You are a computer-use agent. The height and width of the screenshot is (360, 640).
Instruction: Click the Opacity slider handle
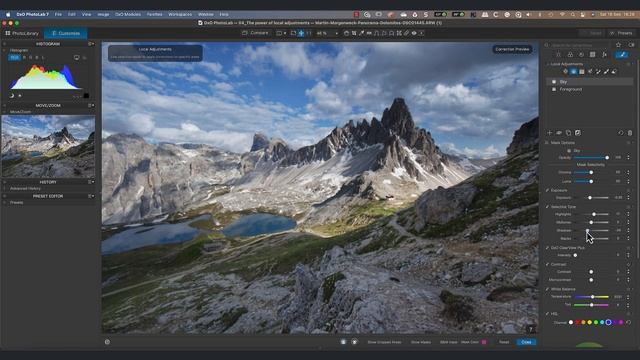tap(607, 158)
